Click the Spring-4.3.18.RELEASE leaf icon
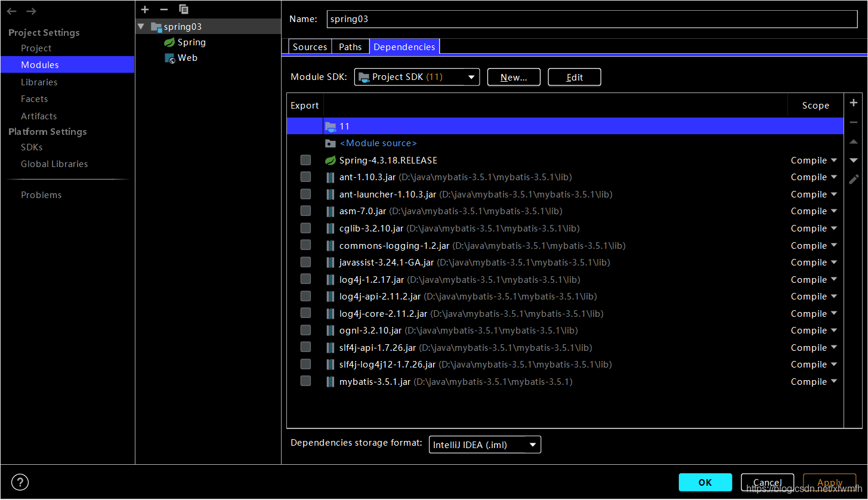 [330, 161]
